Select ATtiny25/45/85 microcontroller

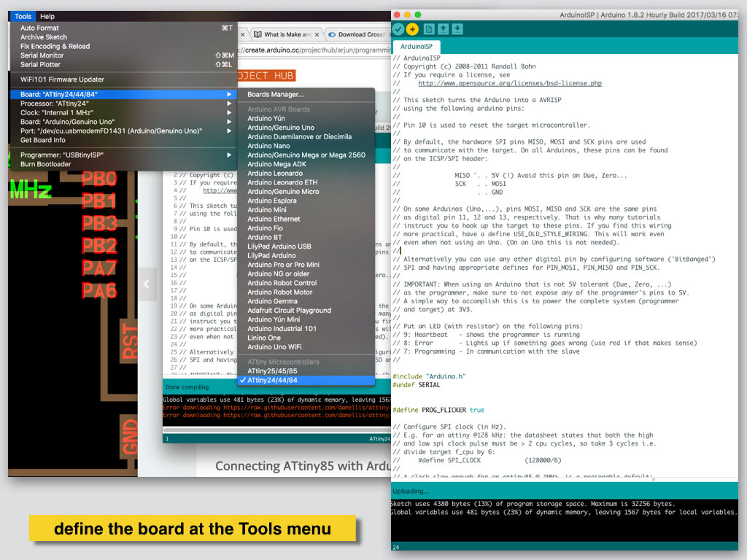[306, 371]
